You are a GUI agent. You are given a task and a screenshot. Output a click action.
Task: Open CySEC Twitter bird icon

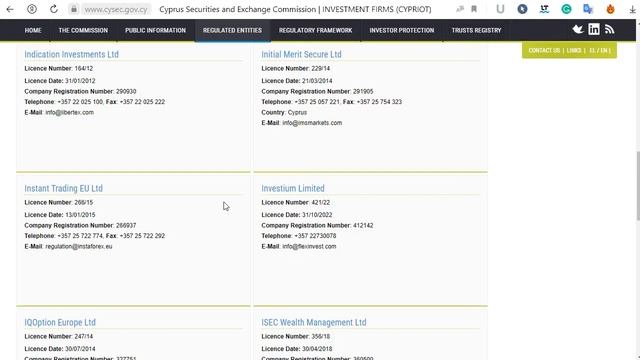[578, 29]
